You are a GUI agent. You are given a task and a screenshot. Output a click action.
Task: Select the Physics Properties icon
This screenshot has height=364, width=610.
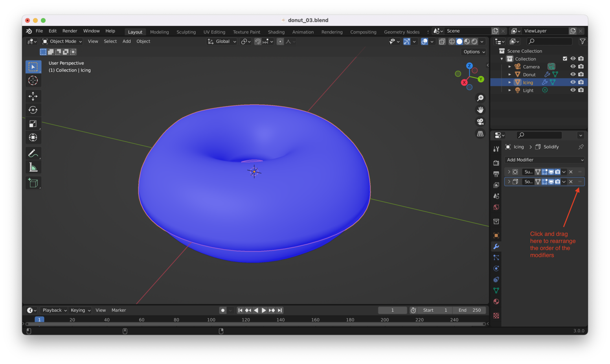[x=496, y=268]
